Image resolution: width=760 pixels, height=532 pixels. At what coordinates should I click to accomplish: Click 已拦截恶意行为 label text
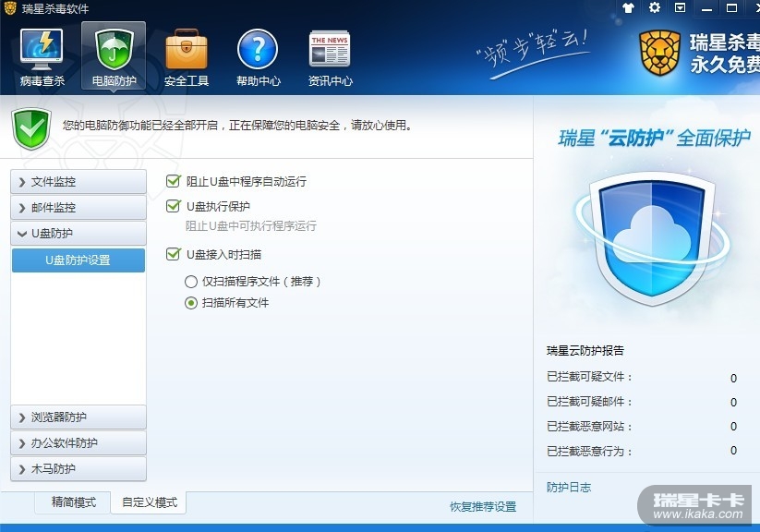[x=589, y=452]
